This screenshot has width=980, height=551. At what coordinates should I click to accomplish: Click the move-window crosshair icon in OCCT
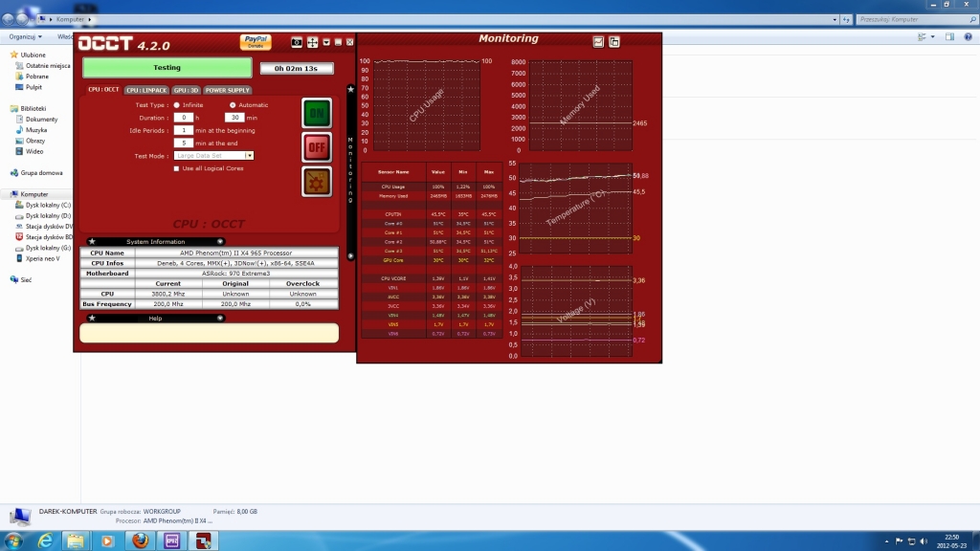(x=313, y=42)
